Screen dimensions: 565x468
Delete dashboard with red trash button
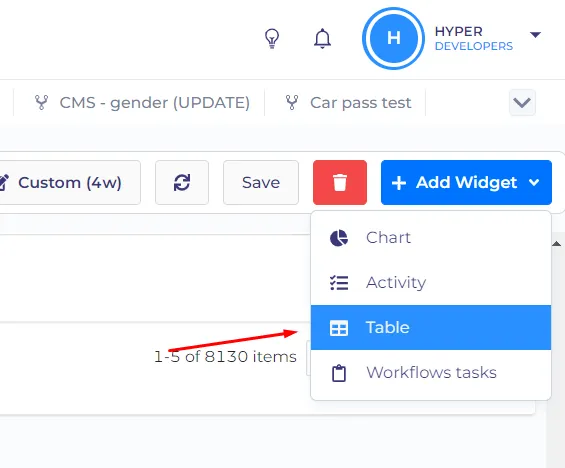[x=340, y=182]
